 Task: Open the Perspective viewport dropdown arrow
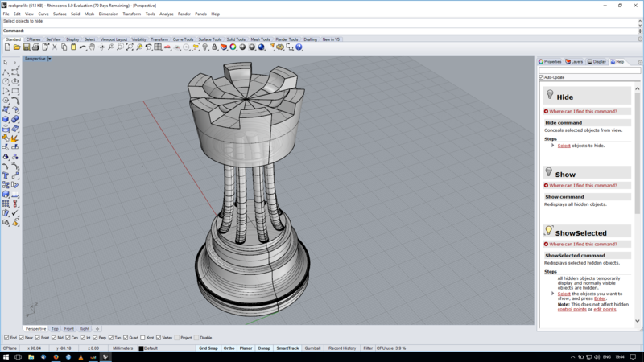[49, 59]
